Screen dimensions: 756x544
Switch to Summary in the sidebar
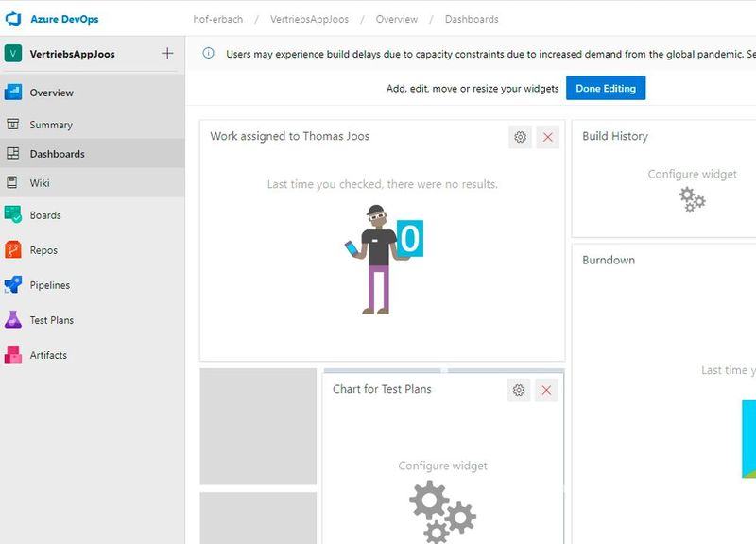pyautogui.click(x=51, y=124)
